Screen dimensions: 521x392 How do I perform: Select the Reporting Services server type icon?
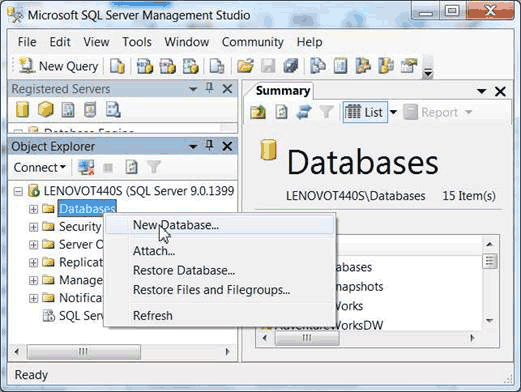(68, 110)
